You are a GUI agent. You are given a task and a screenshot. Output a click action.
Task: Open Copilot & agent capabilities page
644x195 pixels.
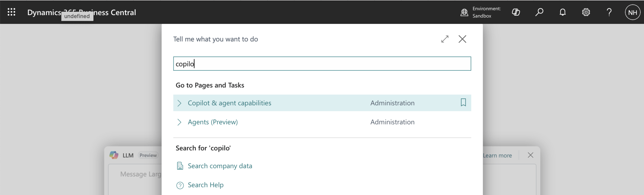click(229, 103)
